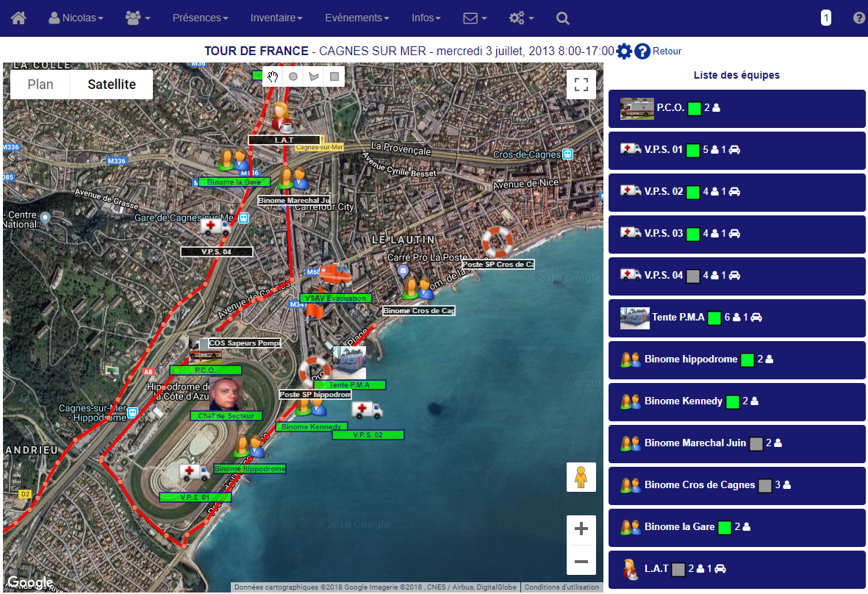Click the Home icon in navbar
This screenshot has width=868, height=594.
(x=18, y=18)
